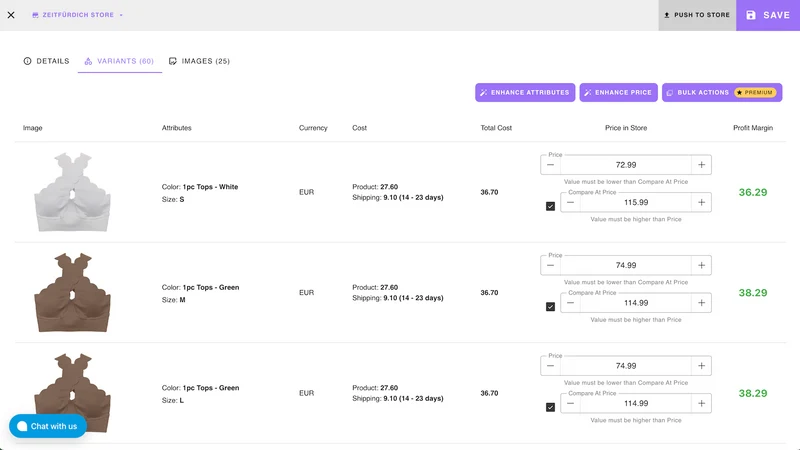Click the copy icon on Bulk Actions
The height and width of the screenshot is (450, 800).
click(x=670, y=92)
